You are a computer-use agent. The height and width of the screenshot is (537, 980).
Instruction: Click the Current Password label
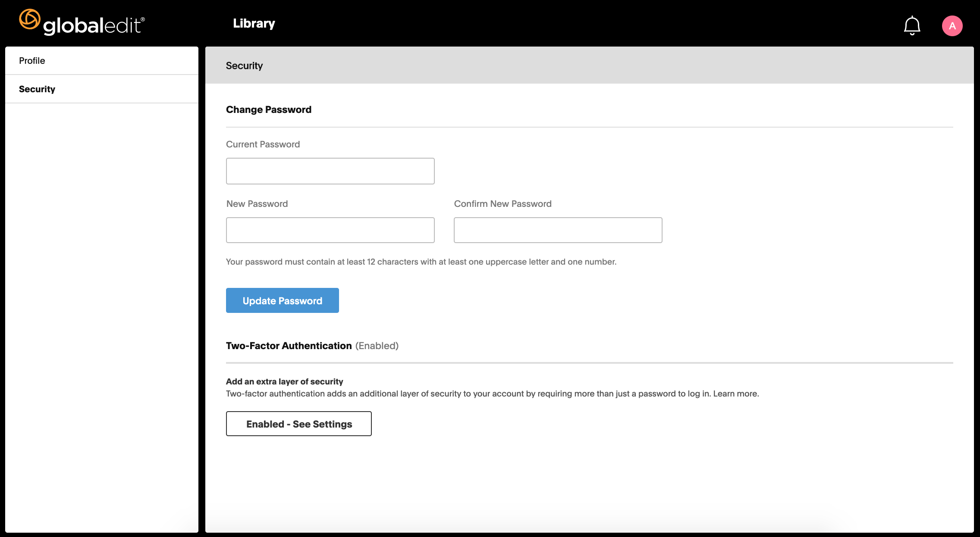click(263, 144)
